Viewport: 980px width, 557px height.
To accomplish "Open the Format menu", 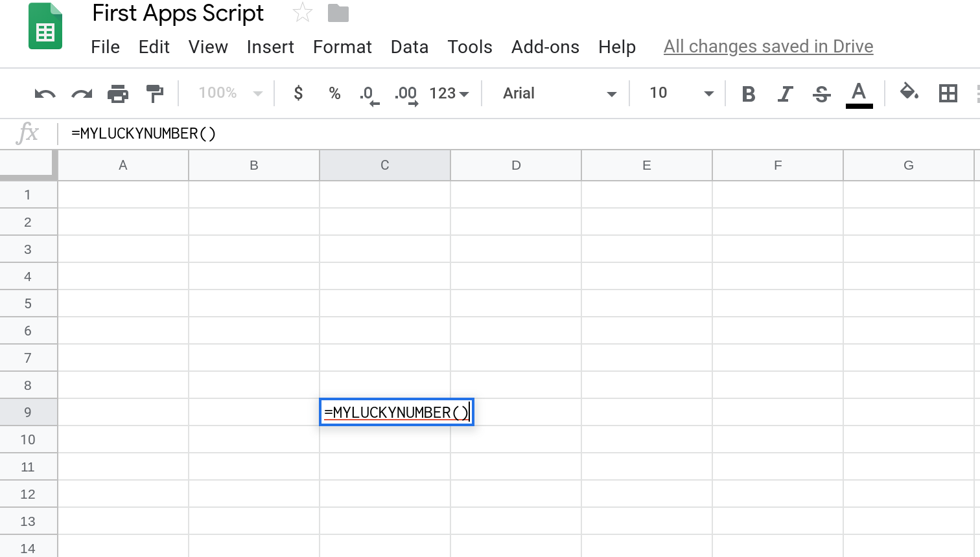I will [342, 47].
